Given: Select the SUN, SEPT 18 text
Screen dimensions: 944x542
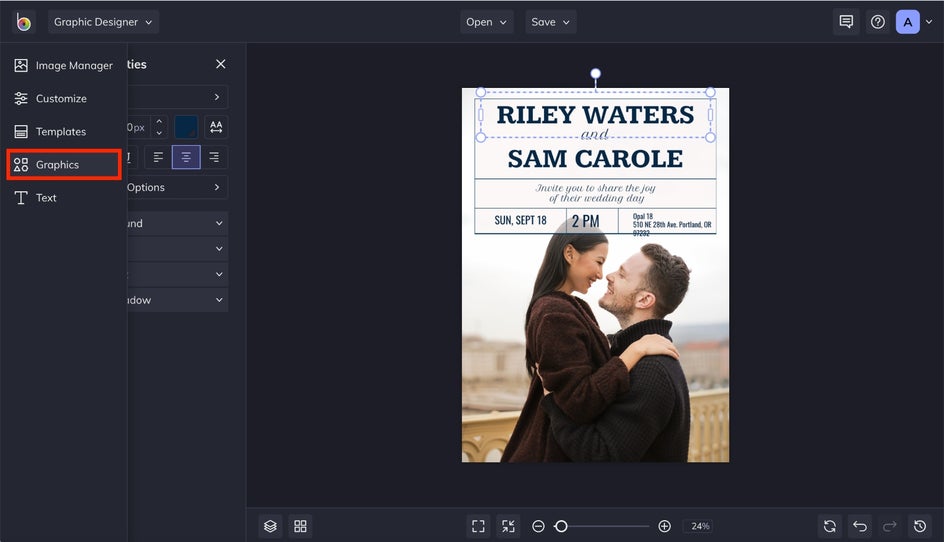Looking at the screenshot, I should point(521,220).
